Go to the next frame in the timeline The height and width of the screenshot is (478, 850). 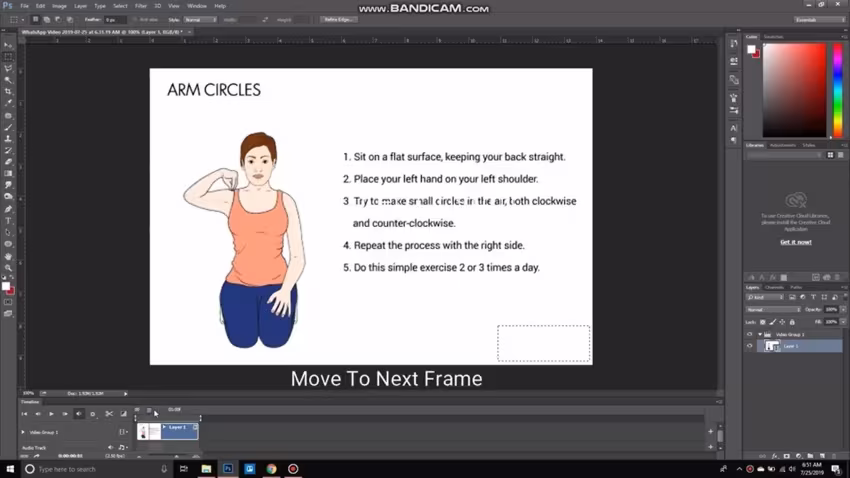click(65, 414)
